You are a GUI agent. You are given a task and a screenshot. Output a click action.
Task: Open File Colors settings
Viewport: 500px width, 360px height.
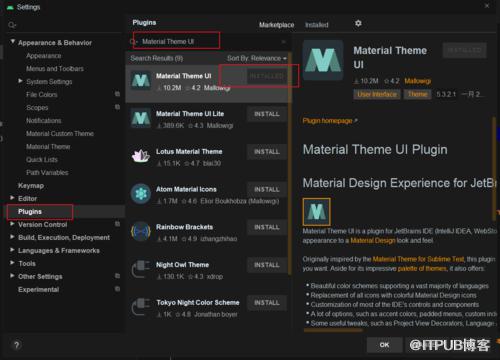pos(42,95)
